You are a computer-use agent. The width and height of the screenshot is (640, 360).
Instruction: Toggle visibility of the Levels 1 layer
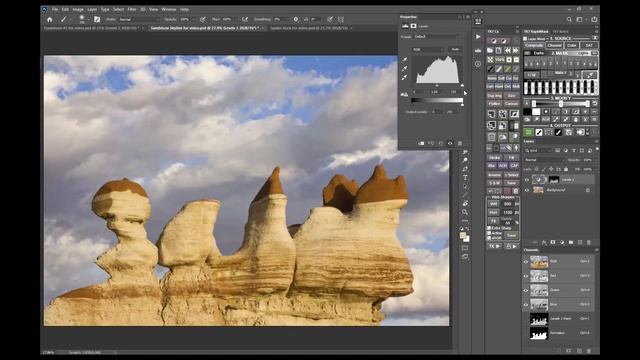(x=527, y=180)
